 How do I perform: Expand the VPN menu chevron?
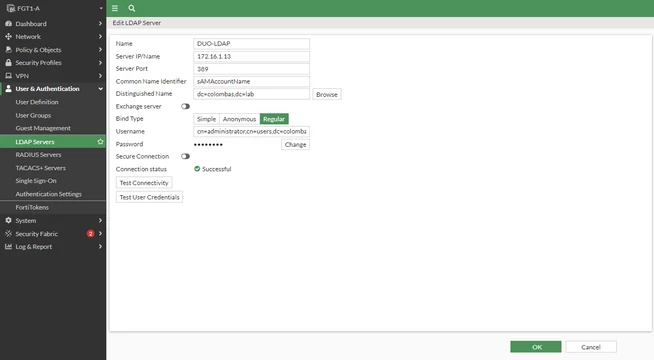[100, 76]
